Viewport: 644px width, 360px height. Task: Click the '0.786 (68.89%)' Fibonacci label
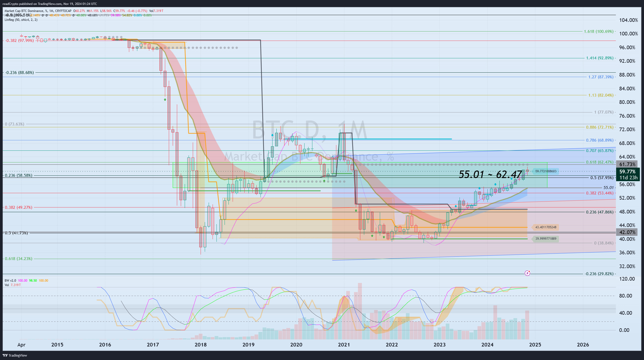[600, 140]
